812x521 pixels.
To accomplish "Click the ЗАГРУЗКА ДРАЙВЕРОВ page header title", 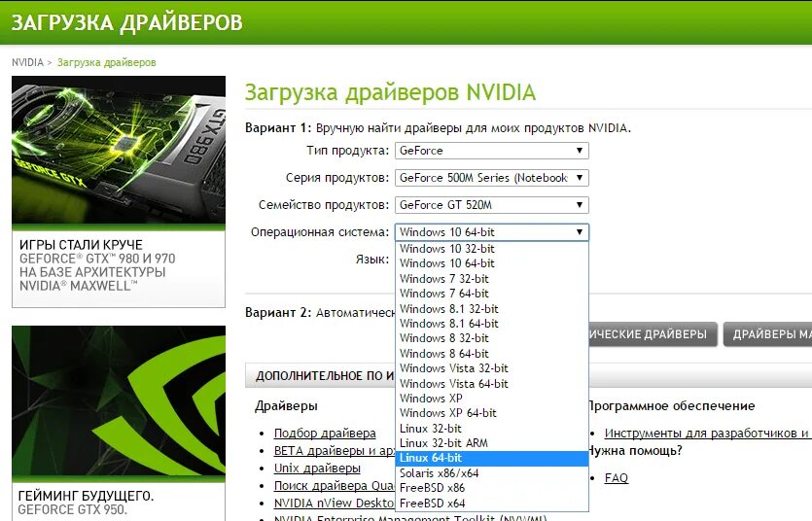I will tap(126, 22).
